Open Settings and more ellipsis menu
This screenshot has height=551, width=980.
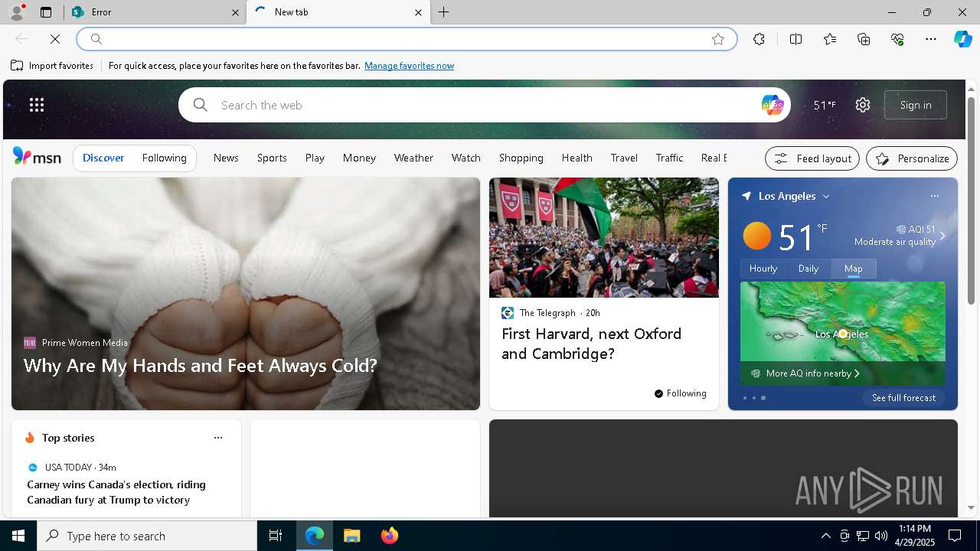[931, 39]
